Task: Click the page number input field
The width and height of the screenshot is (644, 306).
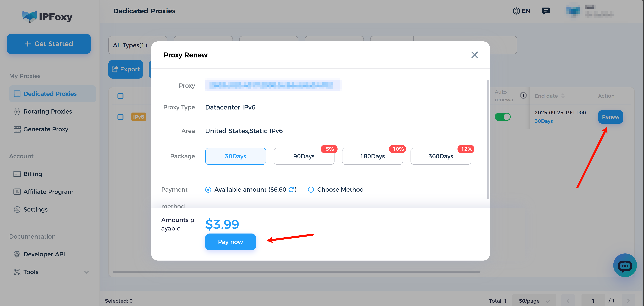Action: coord(593,300)
